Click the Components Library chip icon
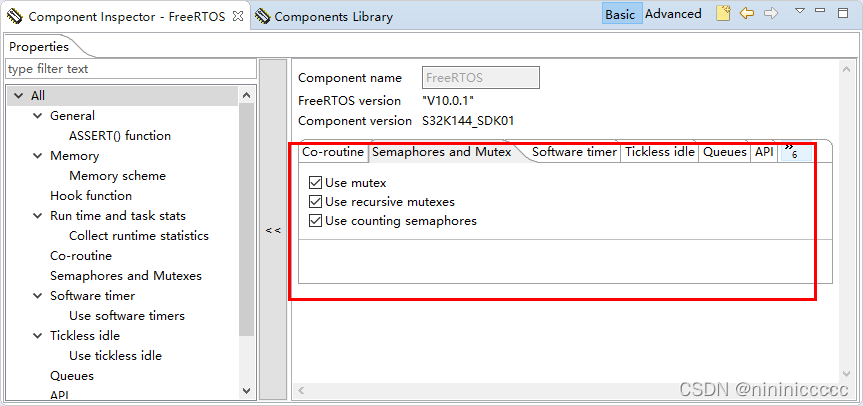The height and width of the screenshot is (406, 863). click(263, 17)
